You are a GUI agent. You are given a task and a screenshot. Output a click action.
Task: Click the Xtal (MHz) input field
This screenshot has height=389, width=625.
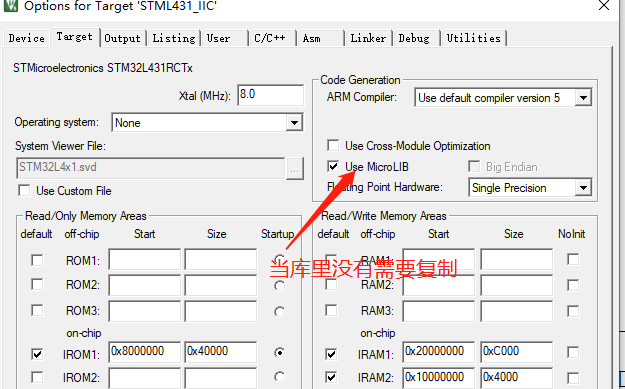(x=271, y=95)
